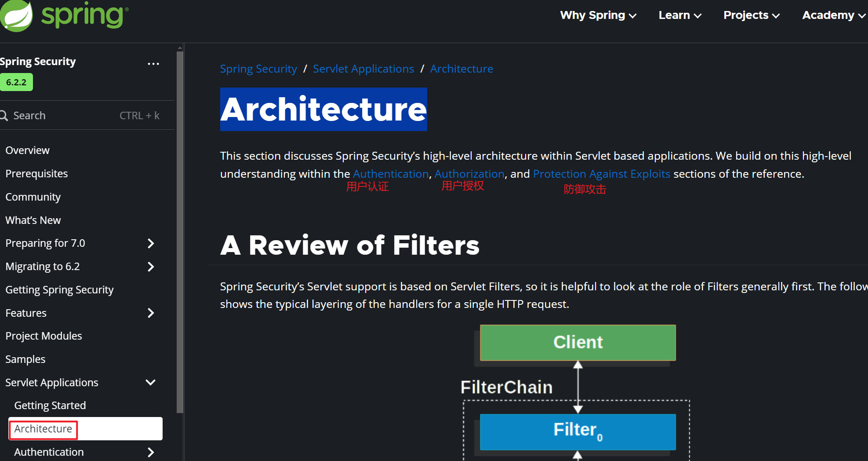Viewport: 868px width, 461px height.
Task: Expand the Migrating to 6.2 section arrow
Action: tap(151, 267)
